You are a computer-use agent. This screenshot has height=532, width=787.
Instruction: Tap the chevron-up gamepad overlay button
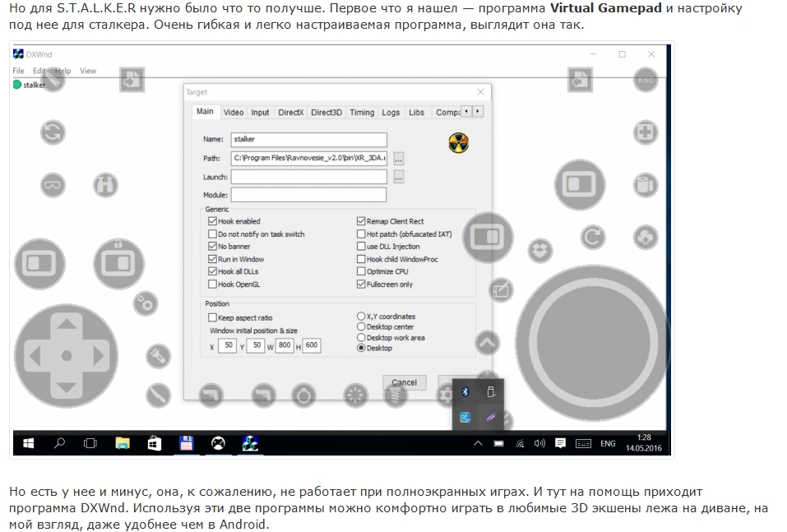pyautogui.click(x=488, y=343)
